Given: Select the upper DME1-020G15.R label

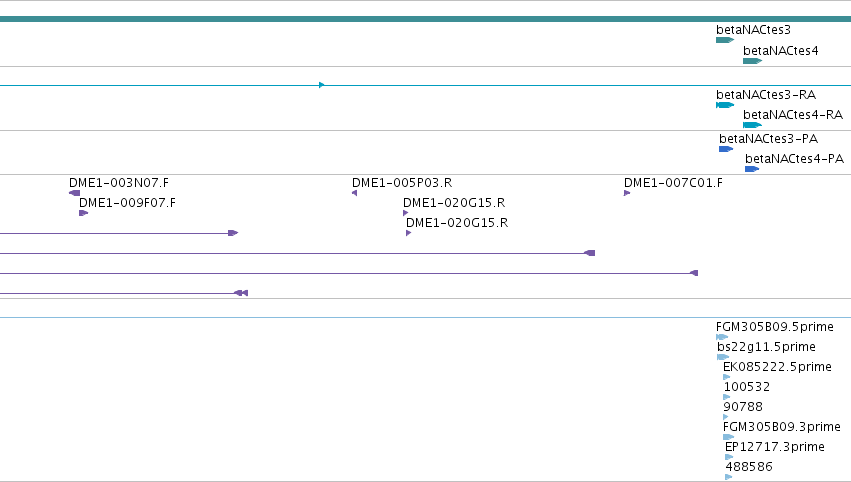Looking at the screenshot, I should coord(454,202).
